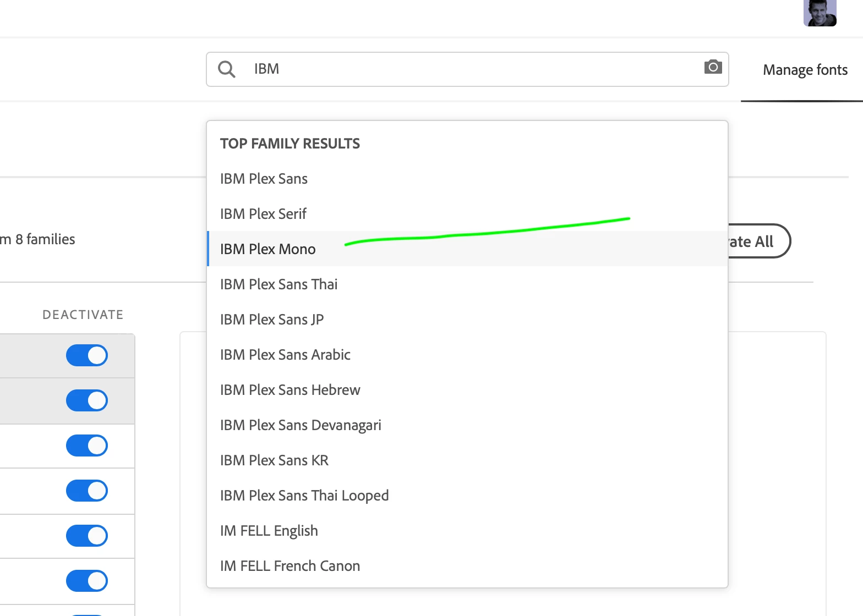Select IBM Plex Mono result
Screen dimensions: 863x616
(x=467, y=249)
